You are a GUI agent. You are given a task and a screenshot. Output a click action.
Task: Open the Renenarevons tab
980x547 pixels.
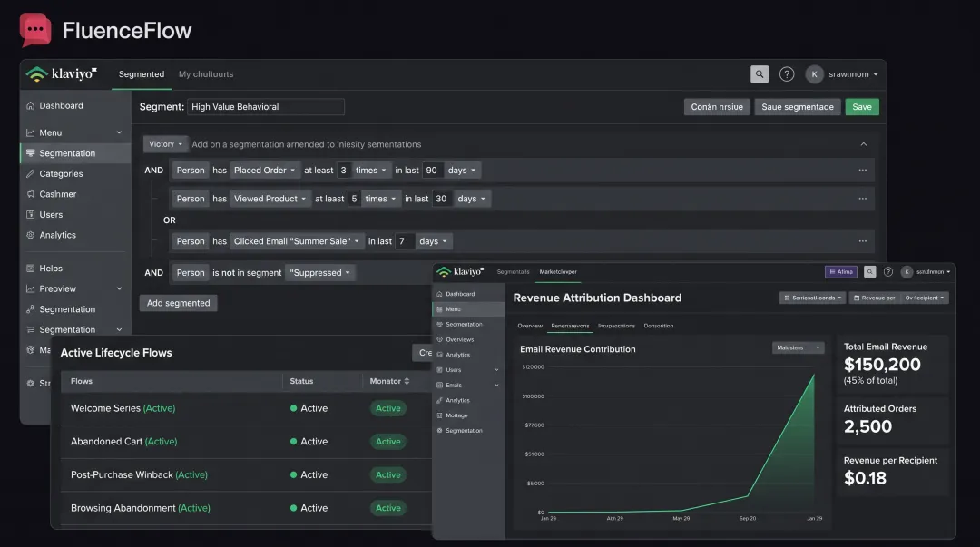(x=570, y=326)
